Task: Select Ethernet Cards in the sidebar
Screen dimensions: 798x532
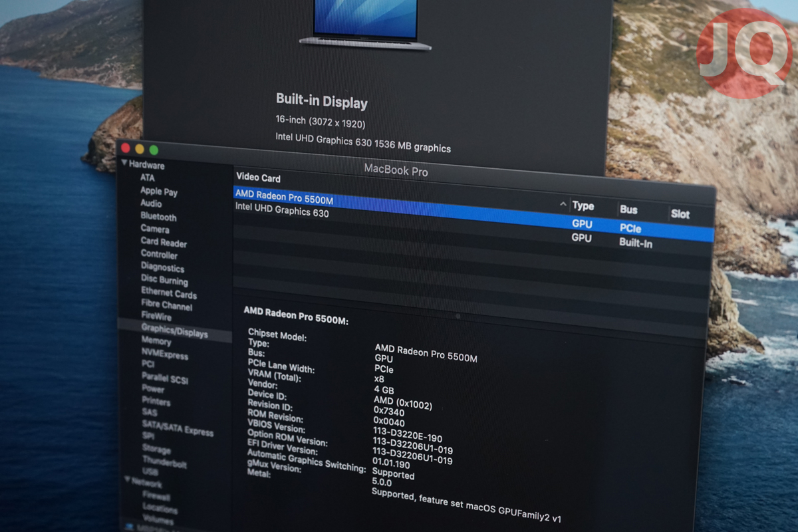Action: [x=169, y=293]
